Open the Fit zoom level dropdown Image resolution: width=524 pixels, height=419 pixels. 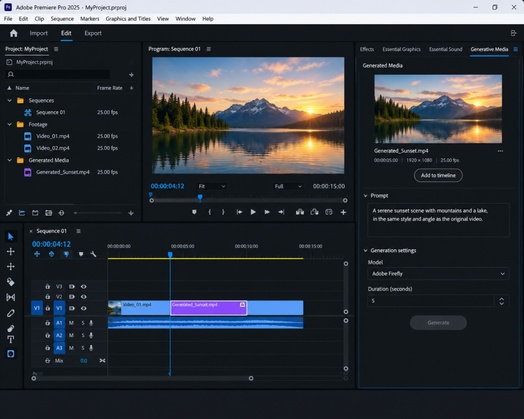tap(212, 186)
